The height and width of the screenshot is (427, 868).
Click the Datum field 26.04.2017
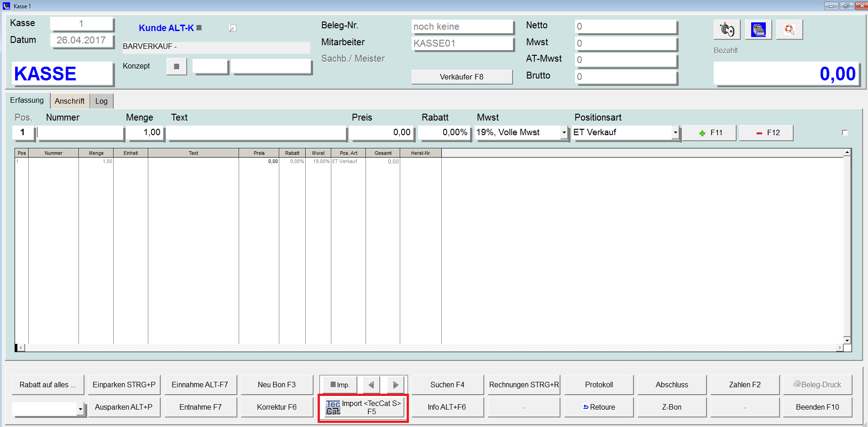coord(81,40)
